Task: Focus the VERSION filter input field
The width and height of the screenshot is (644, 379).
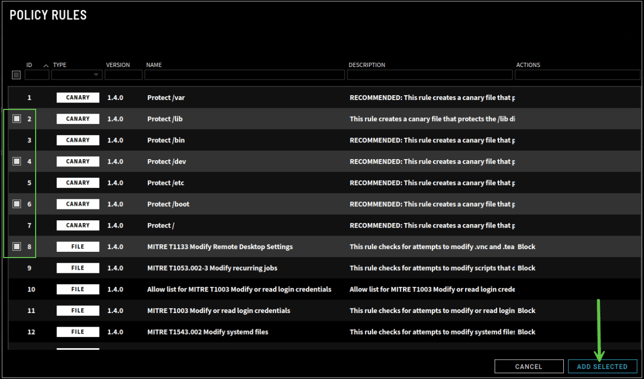Action: pos(124,75)
